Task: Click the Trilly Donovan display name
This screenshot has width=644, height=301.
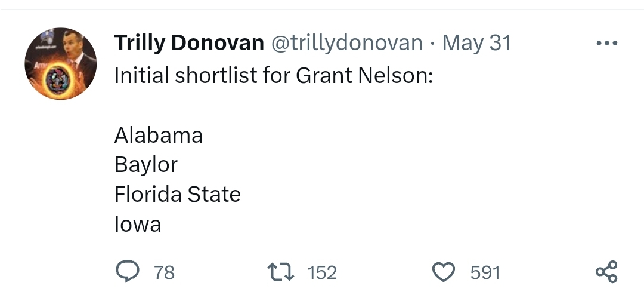Action: click(x=188, y=43)
